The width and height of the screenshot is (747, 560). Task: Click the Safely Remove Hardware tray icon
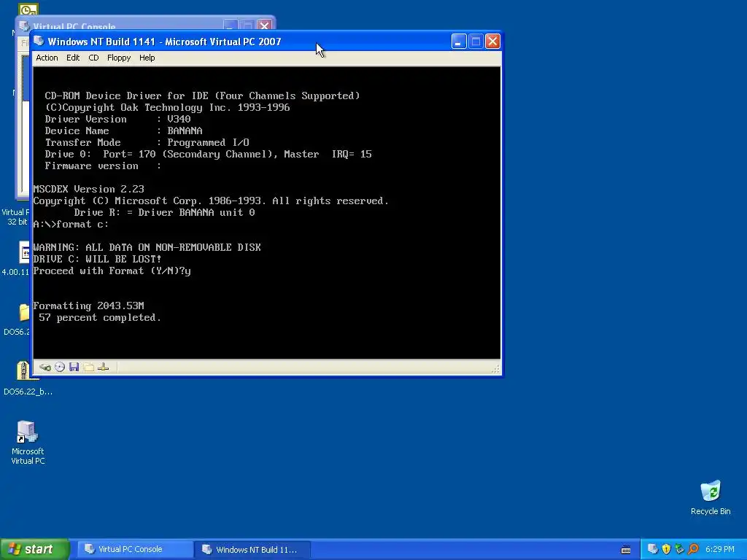[680, 549]
